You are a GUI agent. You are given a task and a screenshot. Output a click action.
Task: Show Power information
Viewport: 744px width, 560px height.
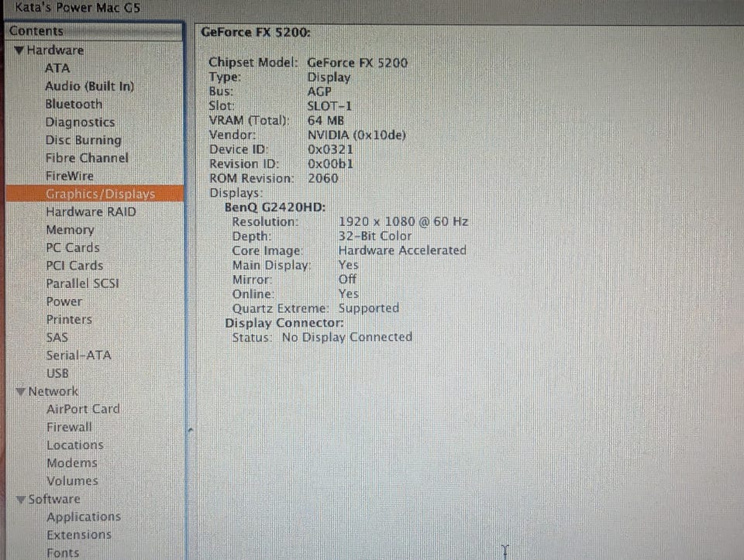(x=64, y=301)
